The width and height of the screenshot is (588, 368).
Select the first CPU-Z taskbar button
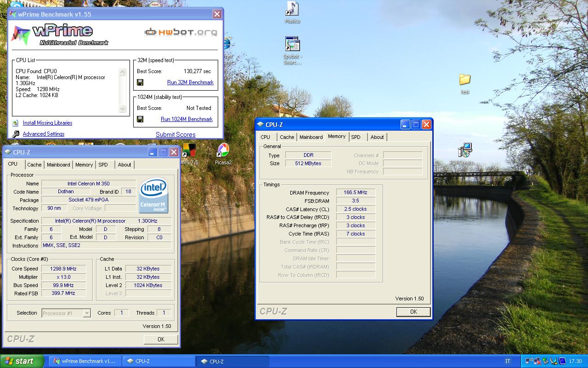tap(159, 361)
